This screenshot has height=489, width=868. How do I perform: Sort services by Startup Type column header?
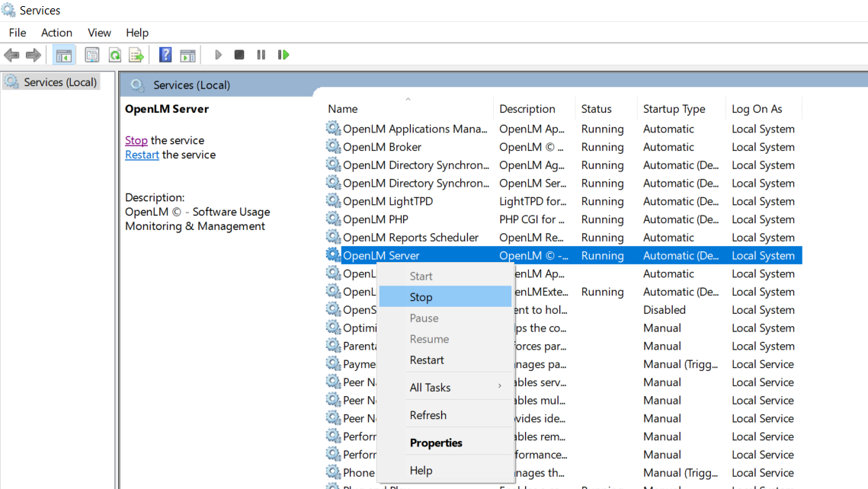674,109
